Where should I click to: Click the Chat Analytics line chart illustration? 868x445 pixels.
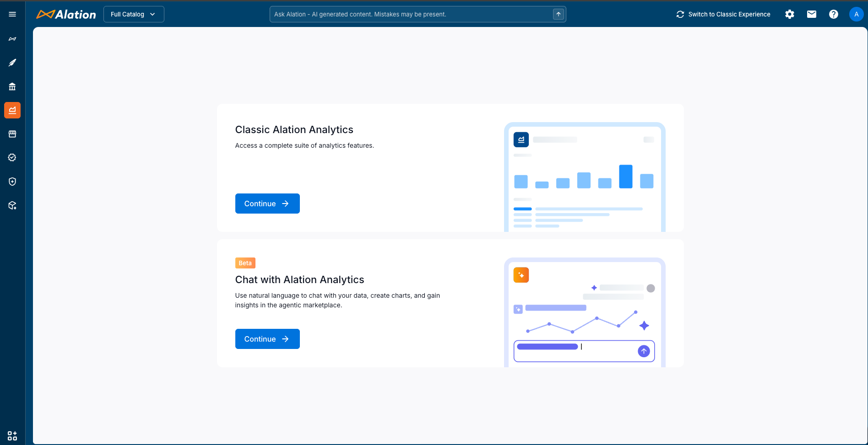[585, 312]
